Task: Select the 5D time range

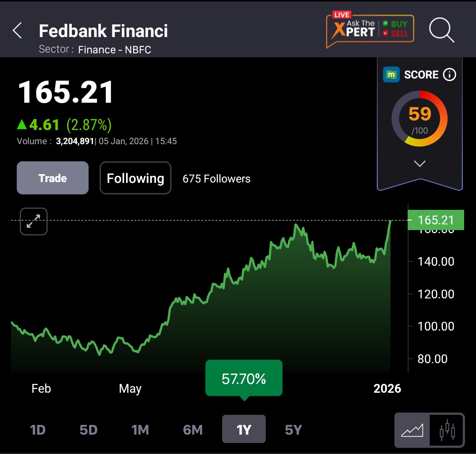Action: tap(88, 430)
